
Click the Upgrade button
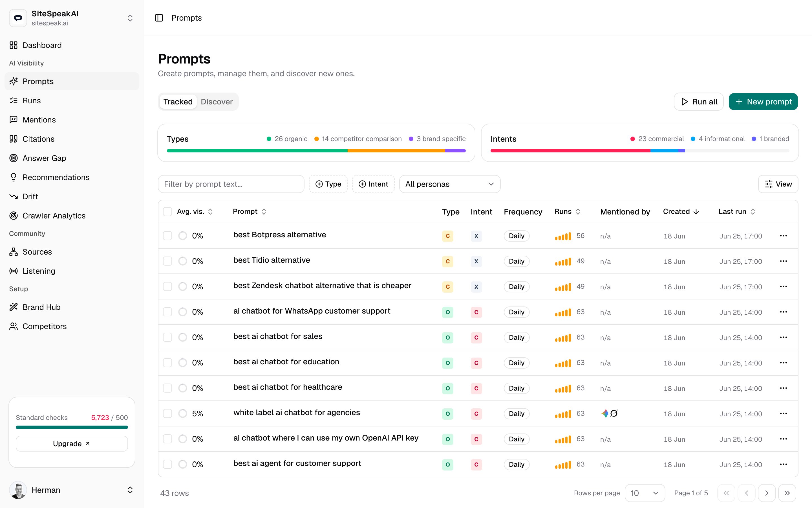(x=72, y=443)
